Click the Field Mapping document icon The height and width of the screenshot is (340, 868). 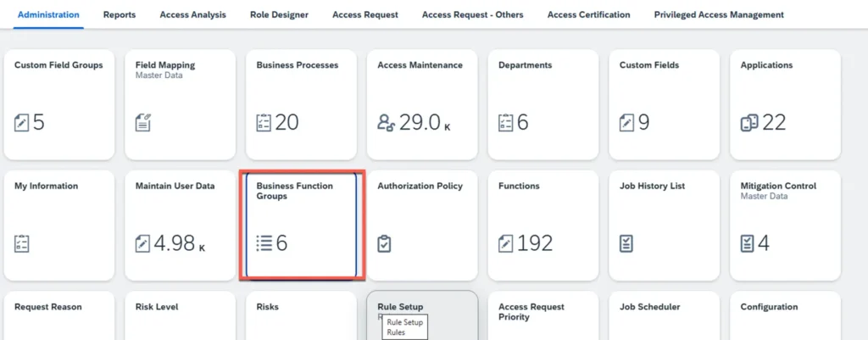(x=143, y=123)
